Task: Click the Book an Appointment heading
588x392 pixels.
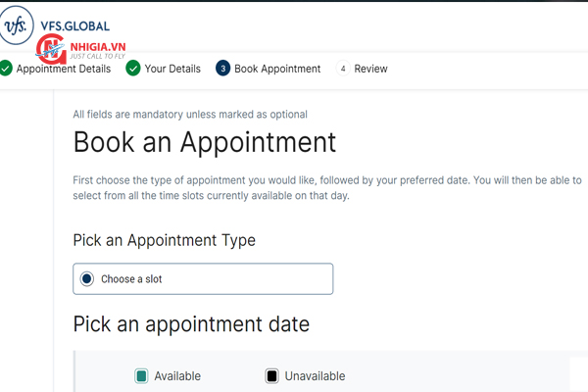Action: (x=205, y=142)
